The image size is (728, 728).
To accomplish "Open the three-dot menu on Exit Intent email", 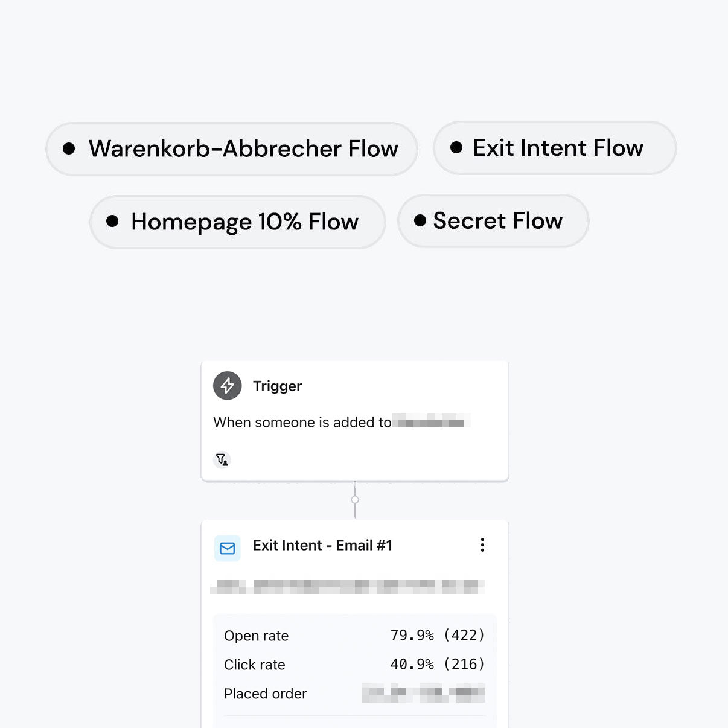I will pyautogui.click(x=482, y=545).
